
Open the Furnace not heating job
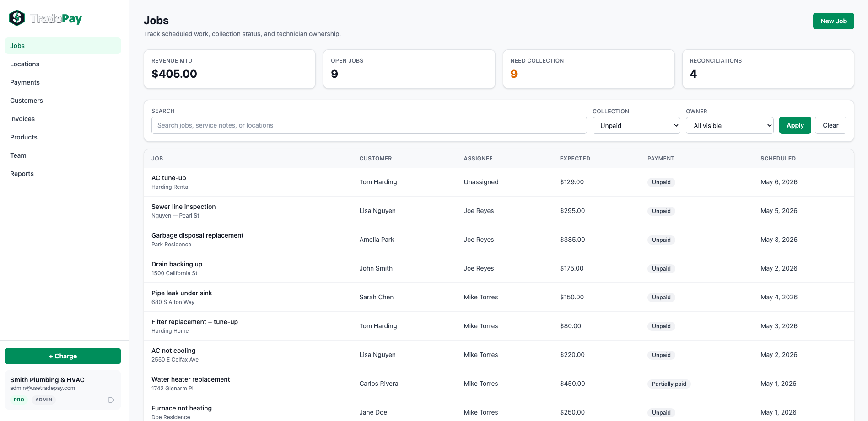coord(182,408)
